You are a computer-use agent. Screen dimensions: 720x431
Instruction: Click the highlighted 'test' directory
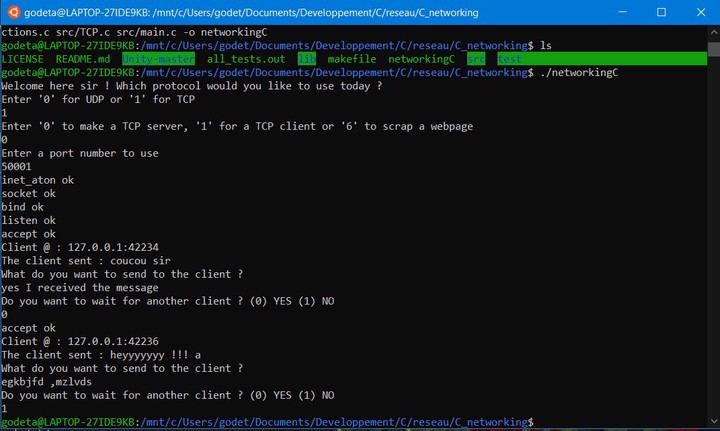coord(509,59)
